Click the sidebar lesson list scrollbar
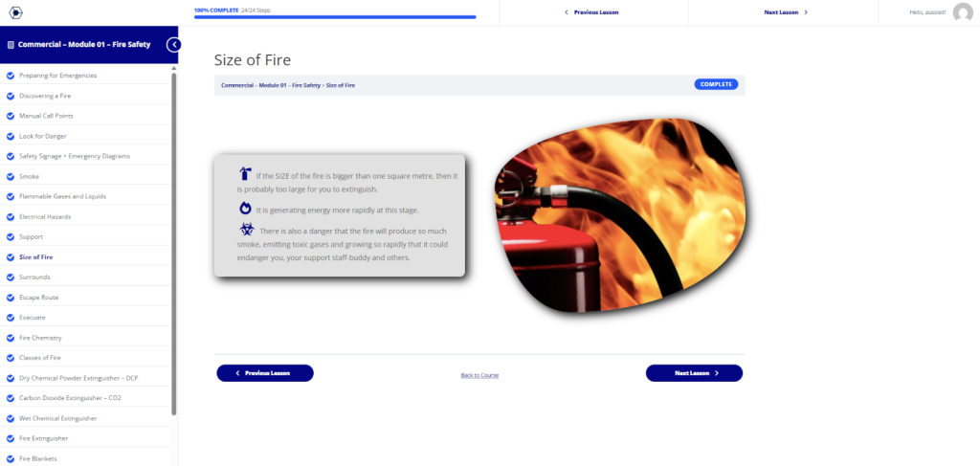The width and height of the screenshot is (980, 466). point(174,244)
